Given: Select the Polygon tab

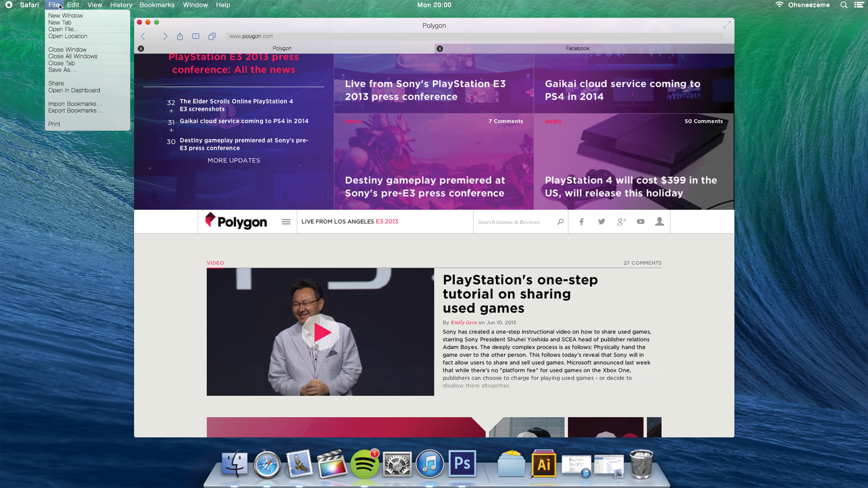Looking at the screenshot, I should [x=284, y=48].
